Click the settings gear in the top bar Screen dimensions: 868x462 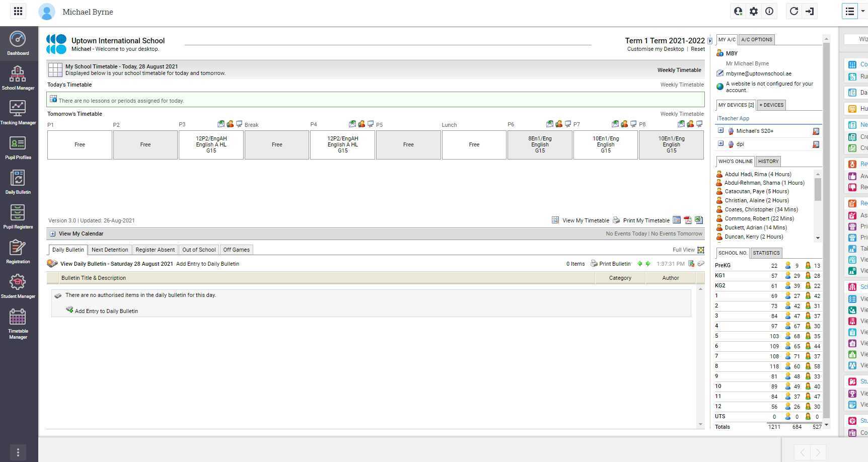754,11
